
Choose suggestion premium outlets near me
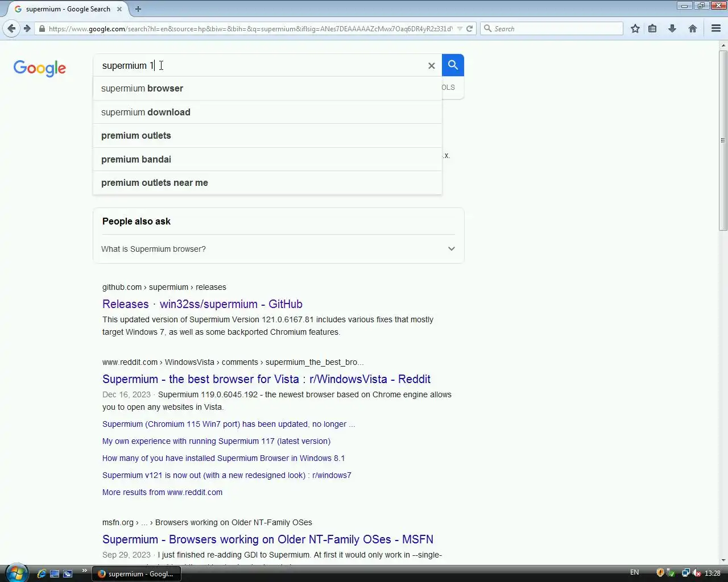click(267, 182)
